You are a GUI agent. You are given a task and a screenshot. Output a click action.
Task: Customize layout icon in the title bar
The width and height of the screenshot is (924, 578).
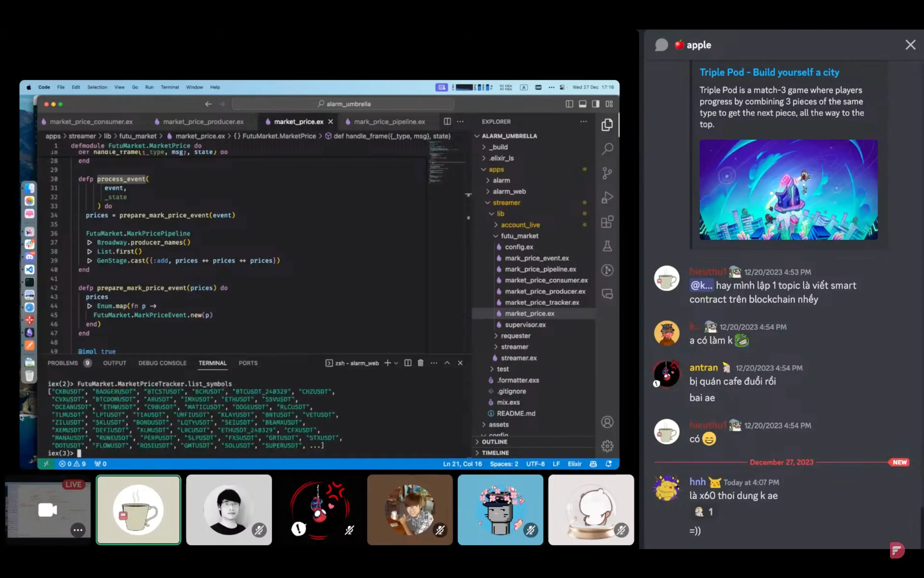click(x=609, y=104)
